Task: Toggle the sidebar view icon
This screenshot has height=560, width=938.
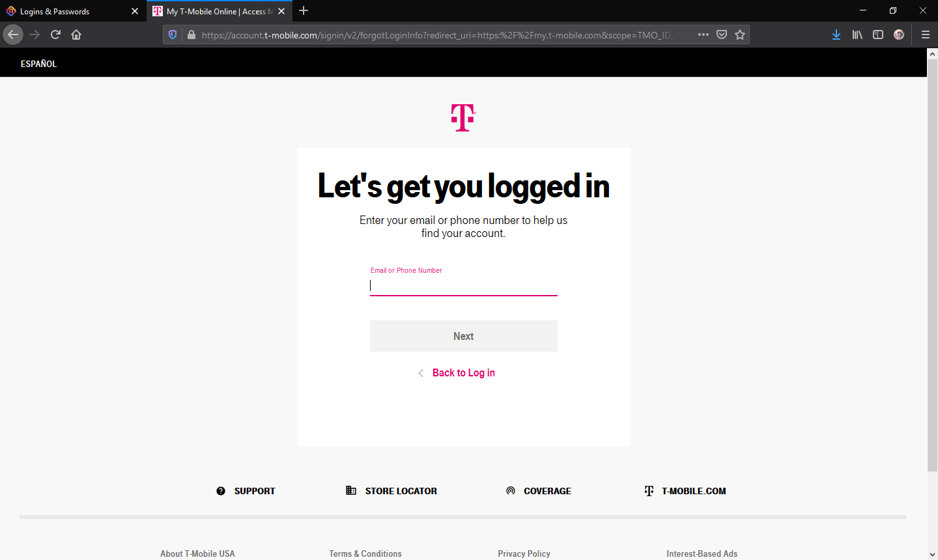Action: [x=878, y=35]
